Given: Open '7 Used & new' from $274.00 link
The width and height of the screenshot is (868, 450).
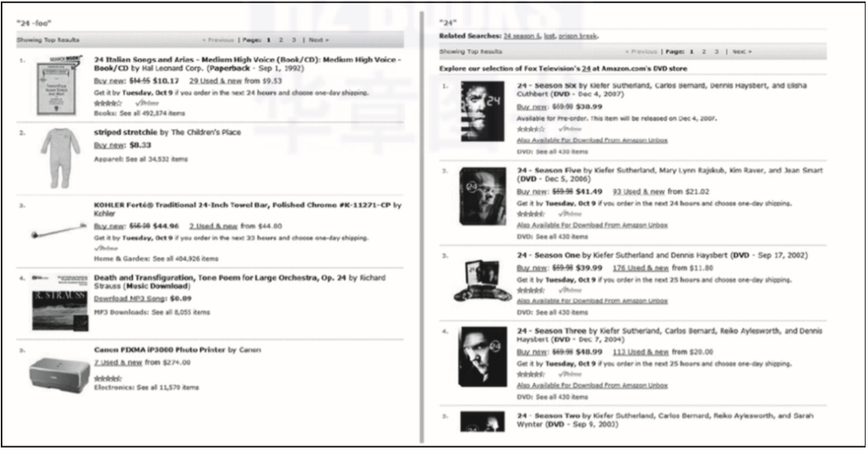Looking at the screenshot, I should point(118,362).
